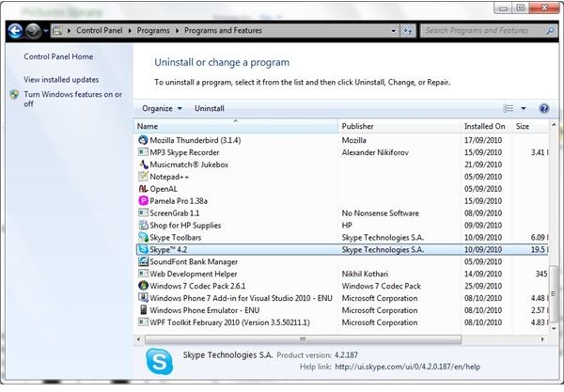
Task: Select Programs and Features breadcrumb segment
Action: coord(223,31)
